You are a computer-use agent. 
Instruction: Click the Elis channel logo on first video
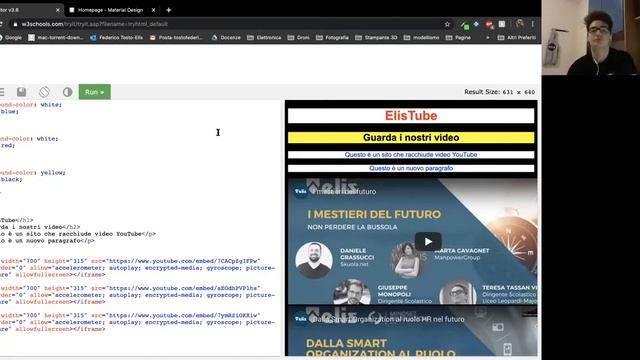(301, 191)
